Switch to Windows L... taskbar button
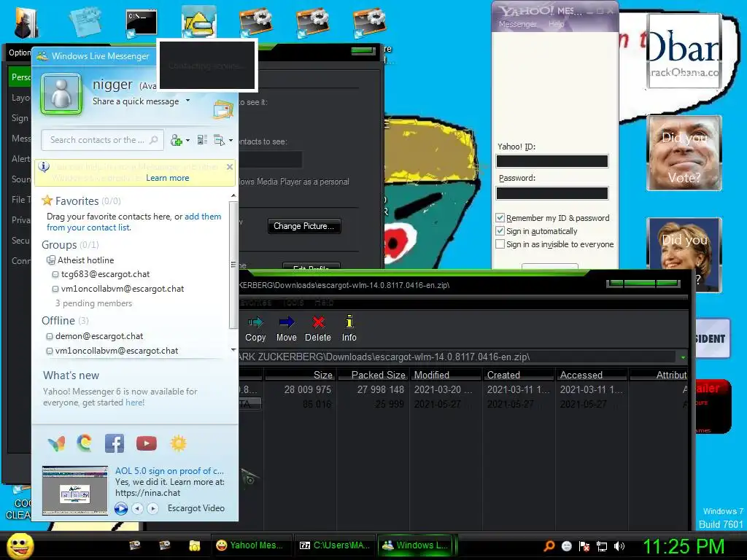747x560 pixels. tap(416, 545)
